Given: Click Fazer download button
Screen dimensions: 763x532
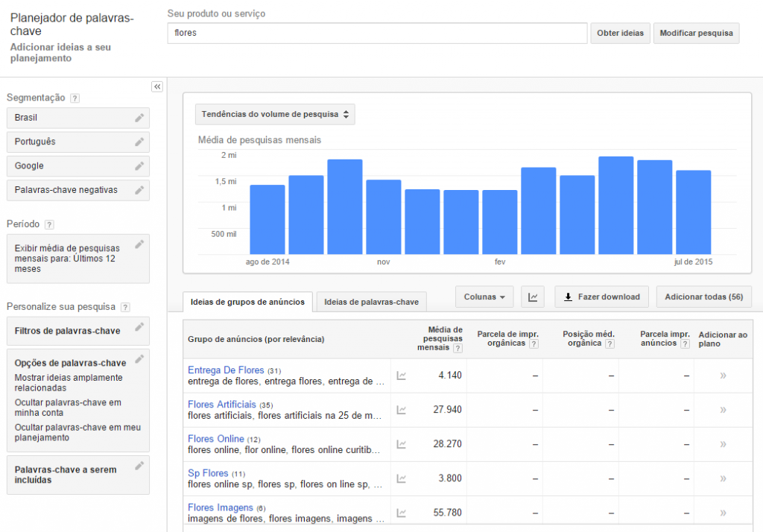Looking at the screenshot, I should click(601, 297).
